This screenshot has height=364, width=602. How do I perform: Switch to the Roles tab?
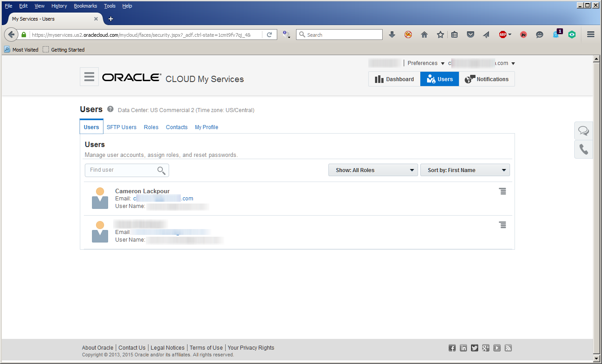tap(151, 127)
